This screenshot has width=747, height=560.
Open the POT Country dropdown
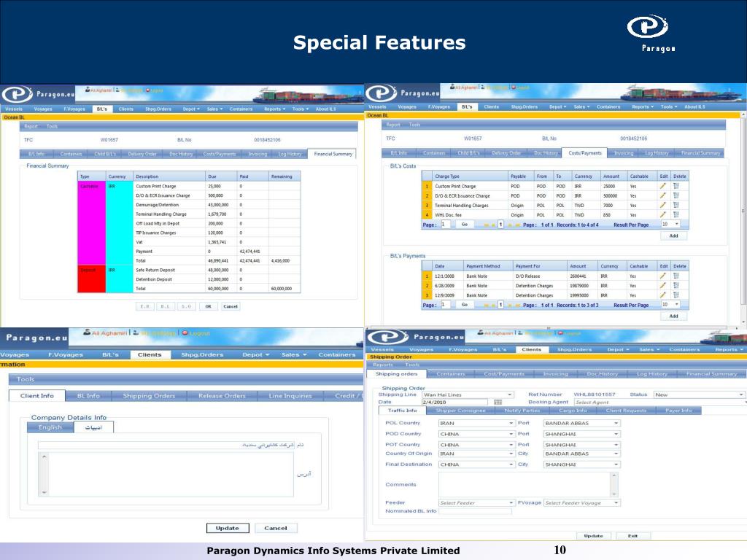pos(476,445)
